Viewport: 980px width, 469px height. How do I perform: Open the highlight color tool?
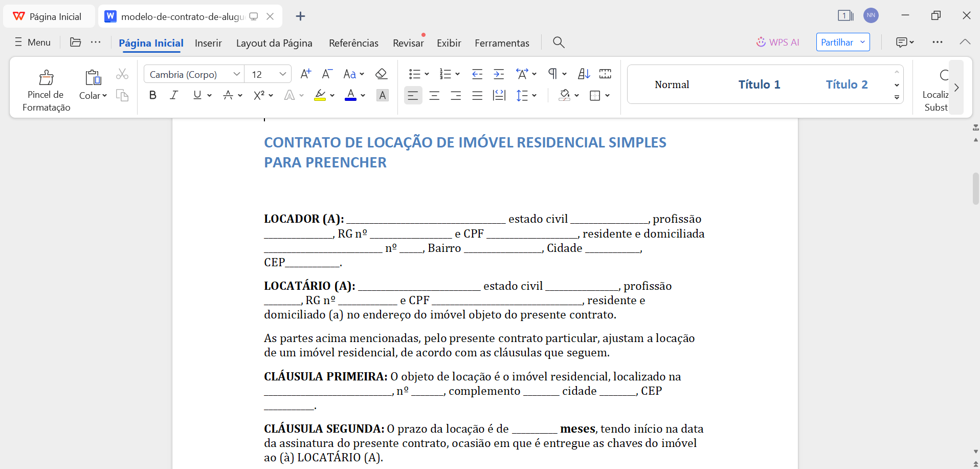click(x=321, y=95)
